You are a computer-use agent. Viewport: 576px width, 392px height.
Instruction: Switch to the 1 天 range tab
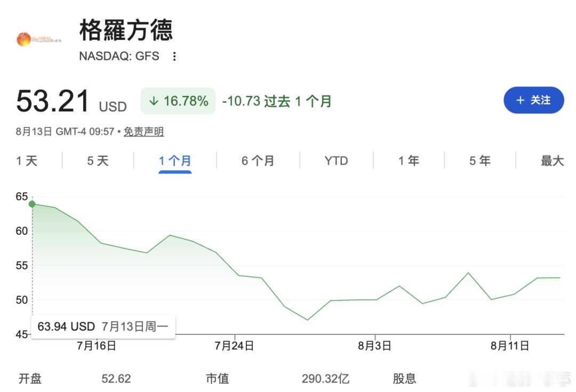point(27,161)
